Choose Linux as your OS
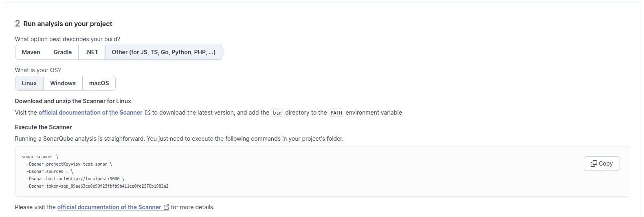Viewport: 644px width, 217px height. (29, 83)
